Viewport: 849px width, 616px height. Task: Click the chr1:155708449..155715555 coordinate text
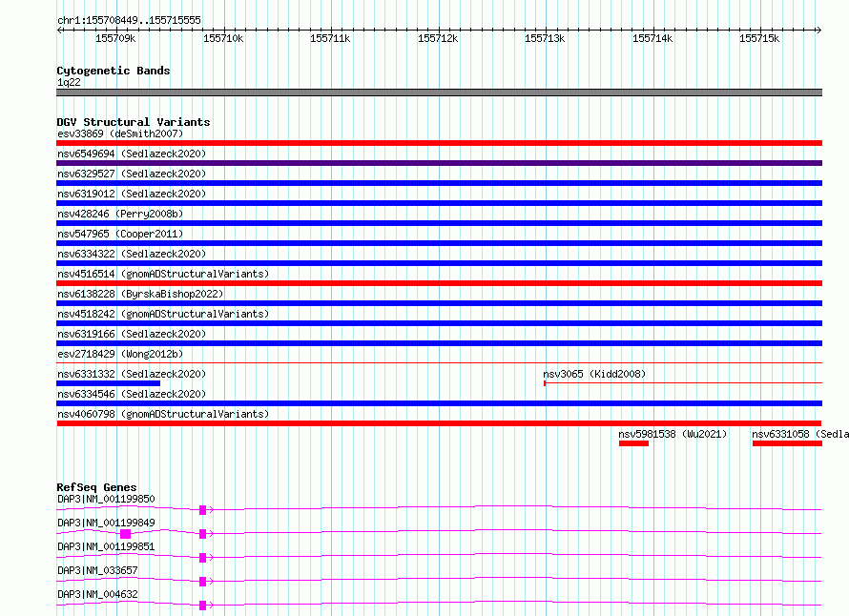[129, 20]
